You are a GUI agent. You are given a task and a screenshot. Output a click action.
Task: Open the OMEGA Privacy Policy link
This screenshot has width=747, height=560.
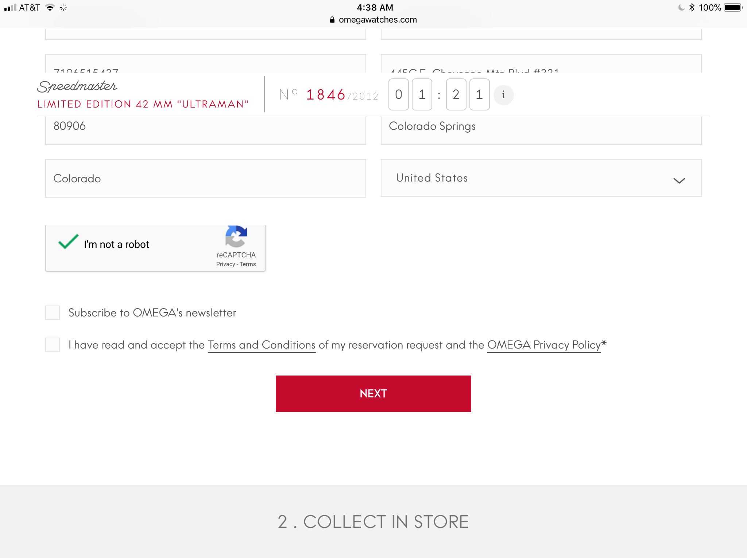[x=544, y=345]
